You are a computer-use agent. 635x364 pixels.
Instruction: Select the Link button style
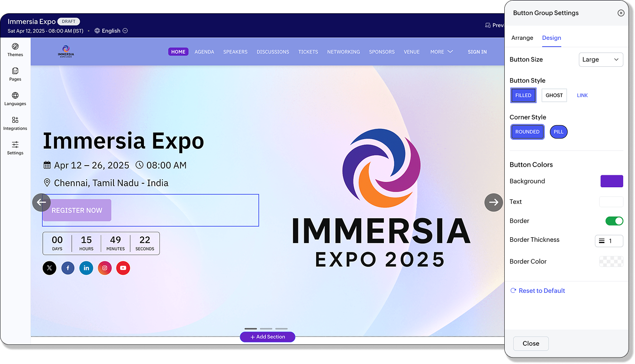[582, 95]
